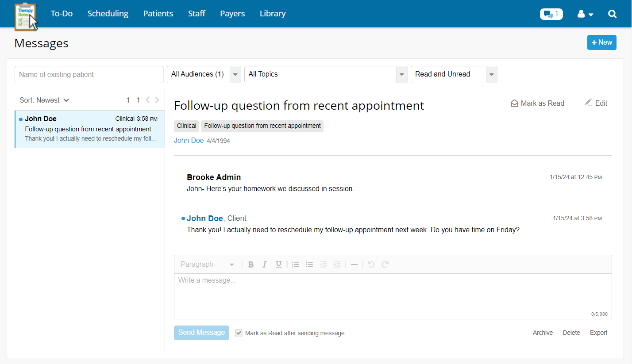Undo the last edit
The width and height of the screenshot is (632, 364).
pos(371,264)
